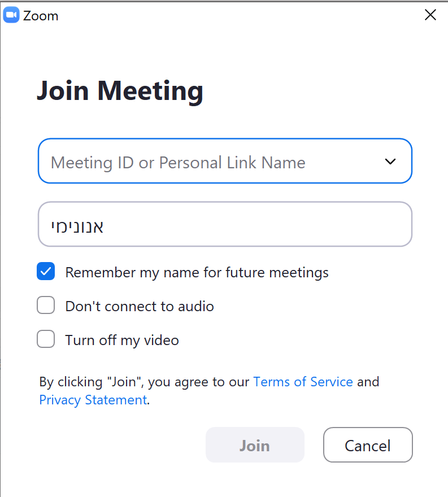Expand the recent meeting IDs dropdown arrow
Image resolution: width=448 pixels, height=497 pixels.
[390, 162]
